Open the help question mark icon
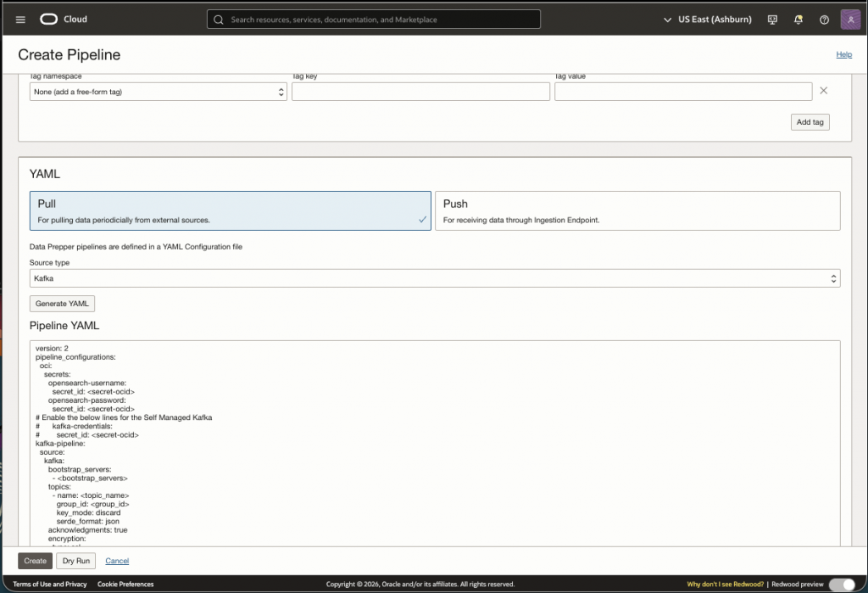The height and width of the screenshot is (593, 868). point(824,20)
